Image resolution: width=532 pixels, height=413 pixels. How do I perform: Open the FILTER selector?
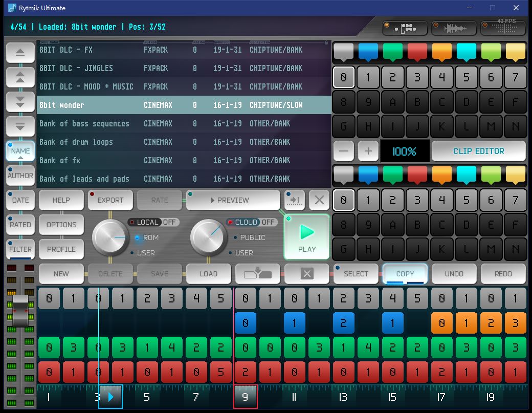[x=20, y=249]
